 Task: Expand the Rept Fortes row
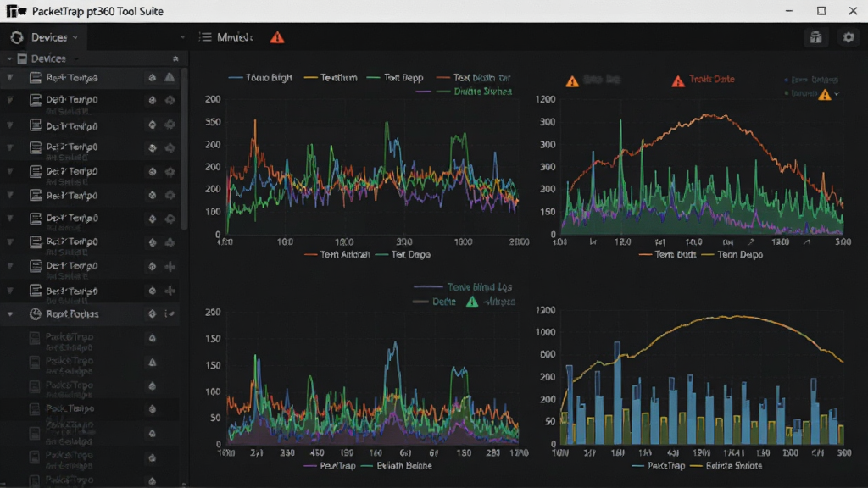(x=9, y=314)
